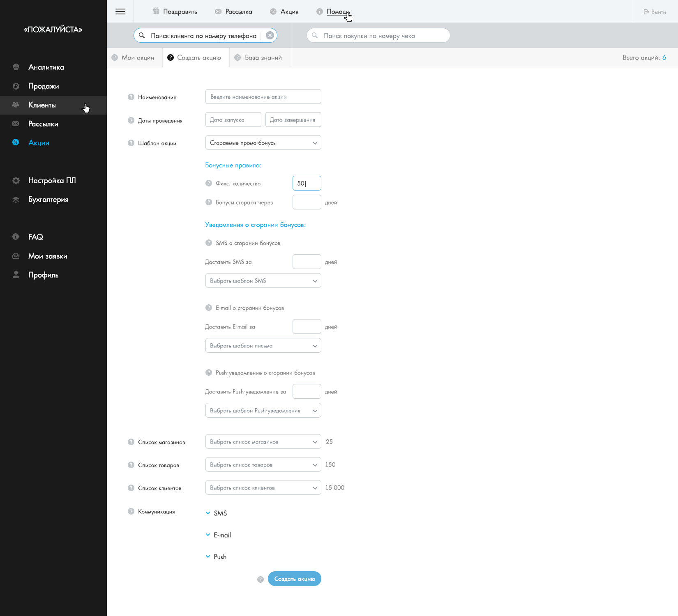Image resolution: width=678 pixels, height=616 pixels.
Task: Expand the E-mail communication section
Action: coord(208,535)
